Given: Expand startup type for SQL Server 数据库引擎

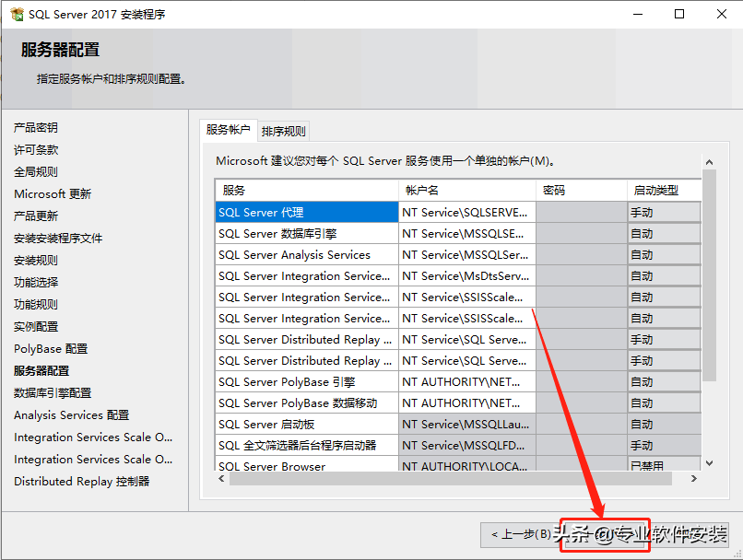Looking at the screenshot, I should pyautogui.click(x=663, y=234).
